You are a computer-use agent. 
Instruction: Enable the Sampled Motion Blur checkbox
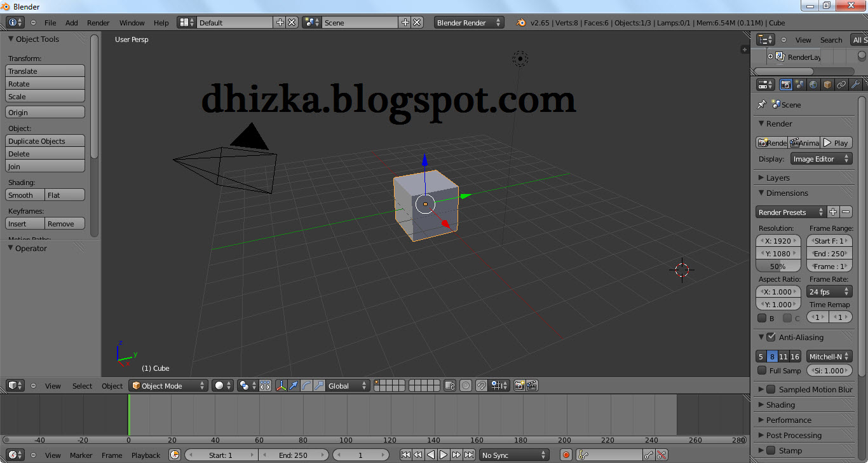(x=771, y=389)
